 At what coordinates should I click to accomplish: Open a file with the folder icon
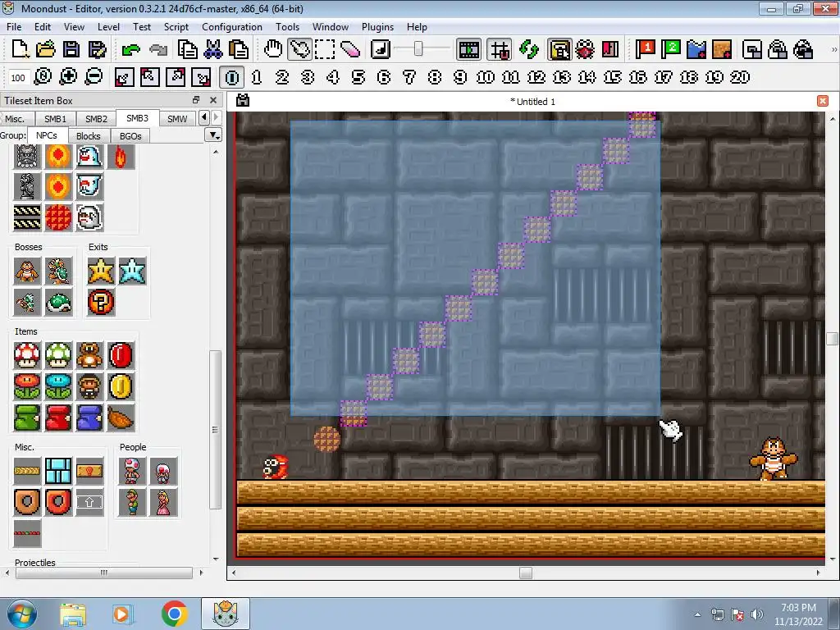pyautogui.click(x=46, y=49)
